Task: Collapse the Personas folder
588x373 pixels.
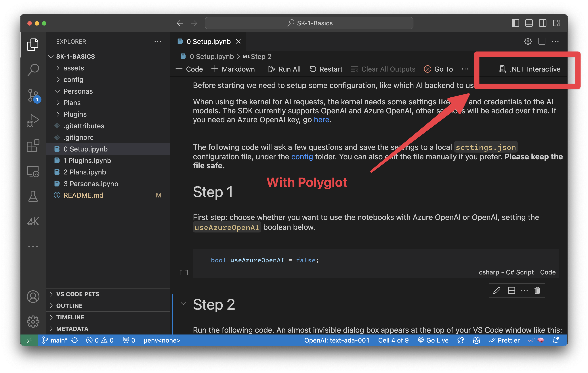Action: (x=108, y=91)
